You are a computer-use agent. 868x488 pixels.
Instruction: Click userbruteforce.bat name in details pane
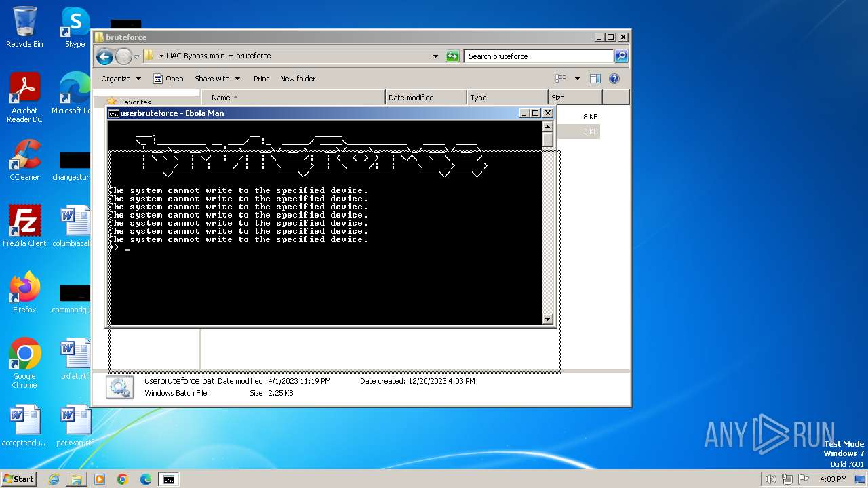[180, 381]
